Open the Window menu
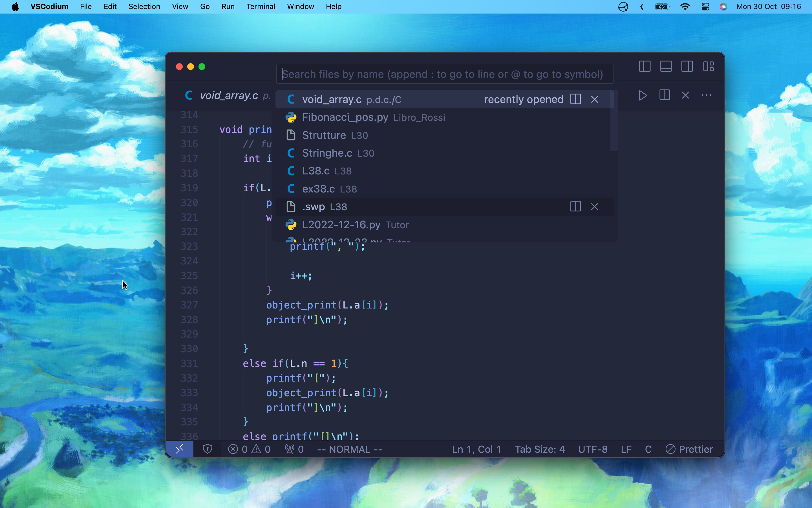Viewport: 812px width, 508px height. (x=300, y=6)
